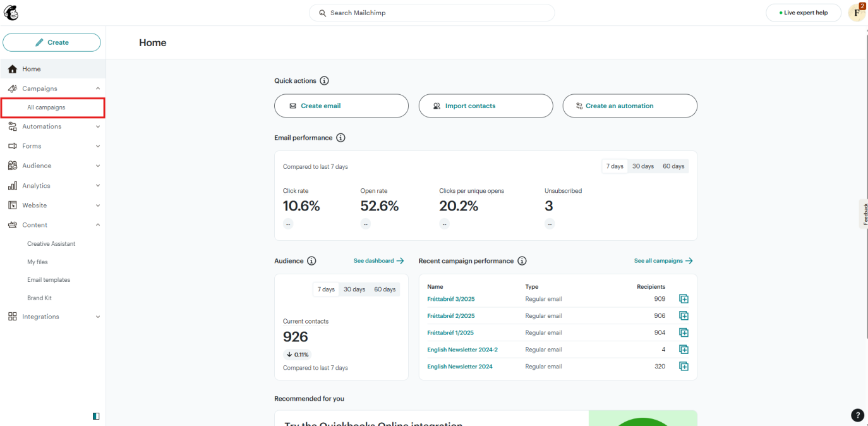Expand the Analytics section chevron
This screenshot has width=868, height=426.
coord(97,186)
